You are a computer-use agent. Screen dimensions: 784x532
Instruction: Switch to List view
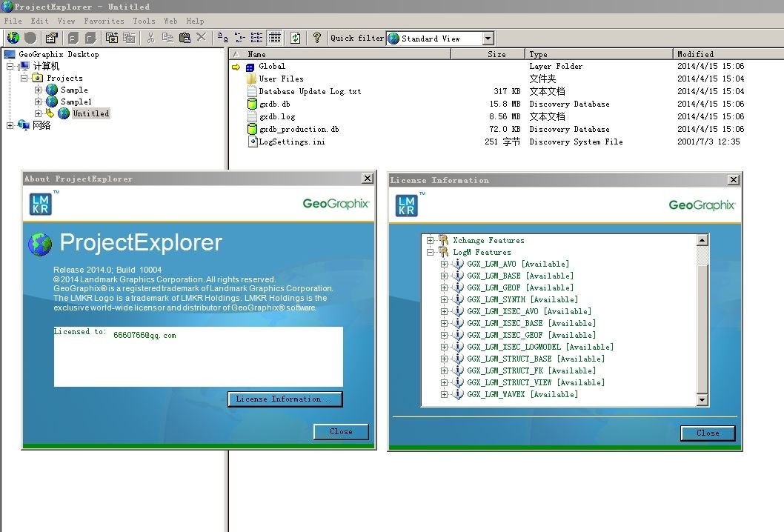[x=256, y=38]
